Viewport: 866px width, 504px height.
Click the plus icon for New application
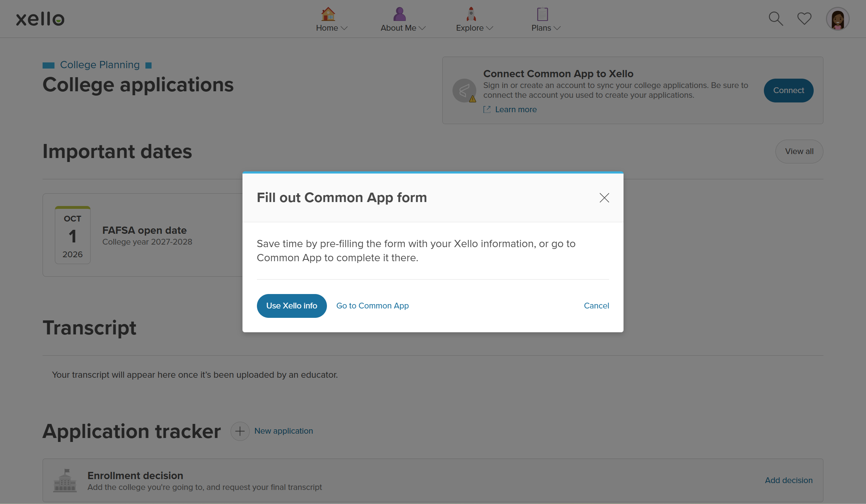coord(240,431)
